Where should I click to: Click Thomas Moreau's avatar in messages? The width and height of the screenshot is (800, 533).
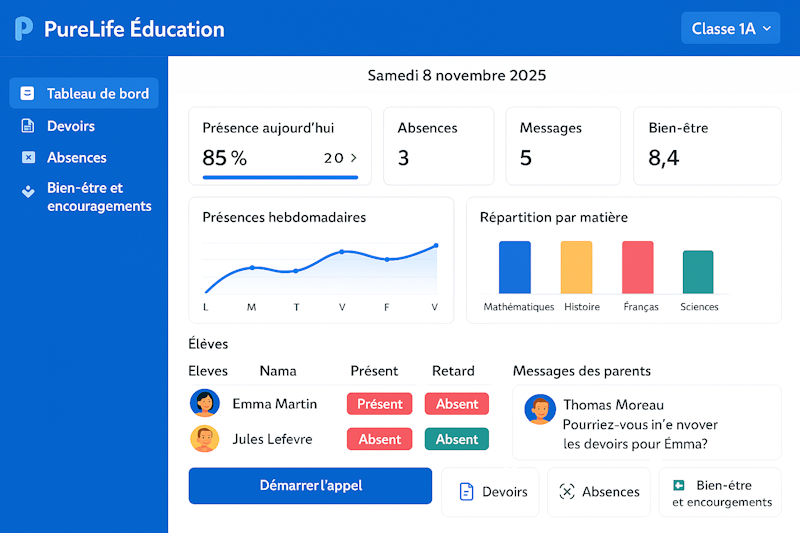(540, 410)
